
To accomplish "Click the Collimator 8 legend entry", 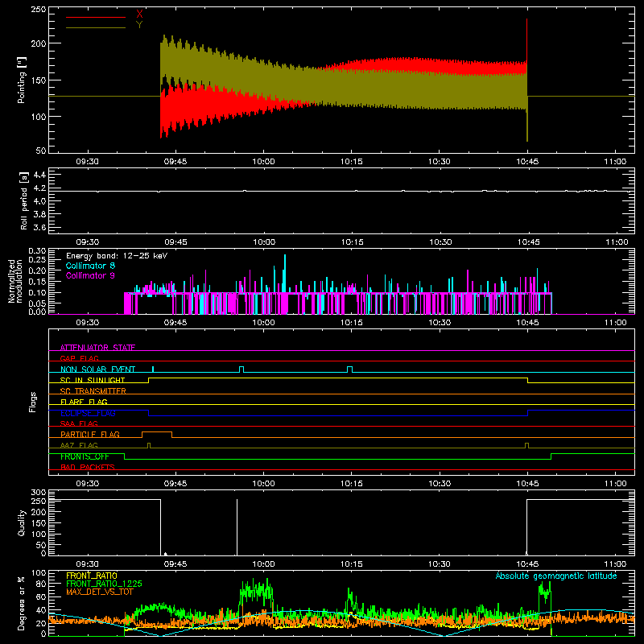I will click(90, 266).
